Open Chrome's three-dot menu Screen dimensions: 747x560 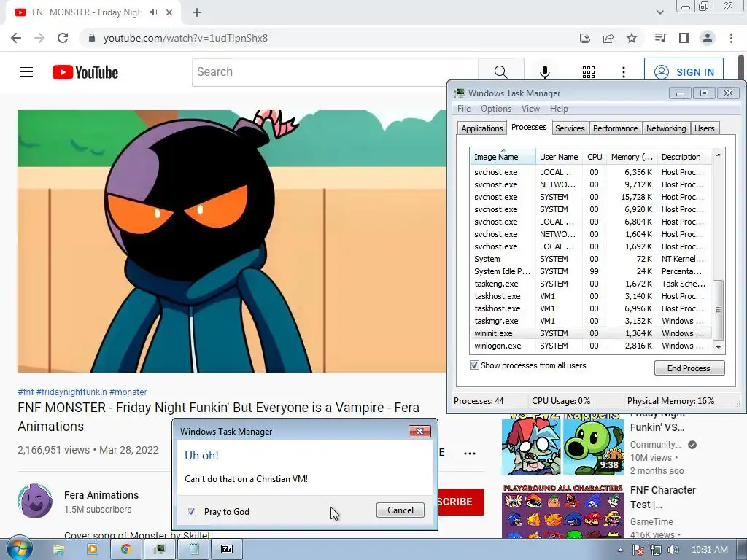tap(731, 38)
